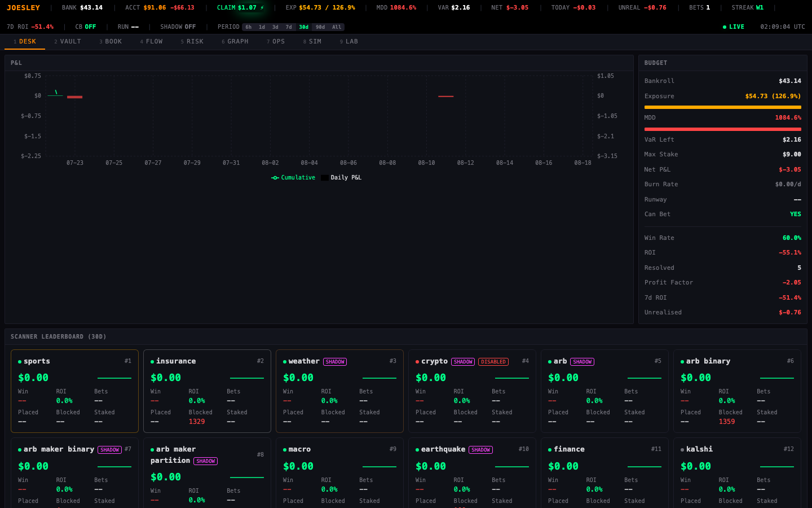This screenshot has width=812, height=508.
Task: Click the Daily P&L legend square
Action: coord(325,178)
